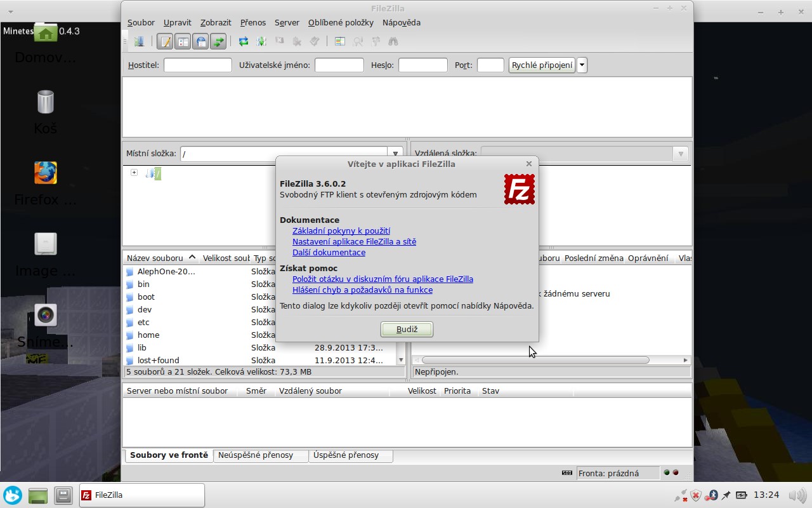This screenshot has width=812, height=508.
Task: Click the pin tray icon
Action: pyautogui.click(x=726, y=495)
